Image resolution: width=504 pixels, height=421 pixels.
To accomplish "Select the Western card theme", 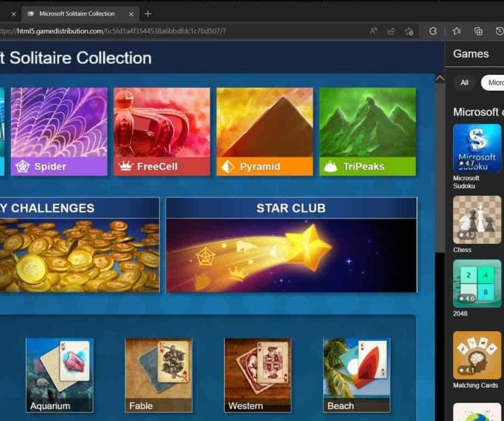I will click(x=258, y=375).
